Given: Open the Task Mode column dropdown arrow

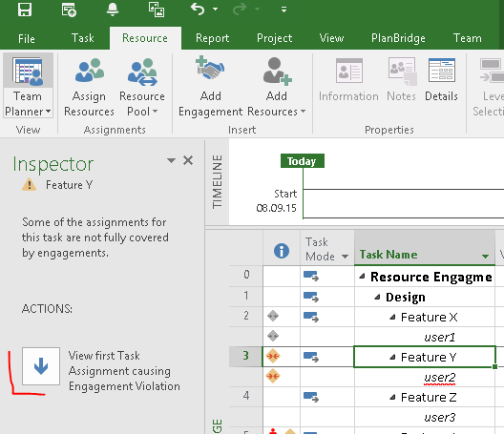Looking at the screenshot, I should [346, 257].
